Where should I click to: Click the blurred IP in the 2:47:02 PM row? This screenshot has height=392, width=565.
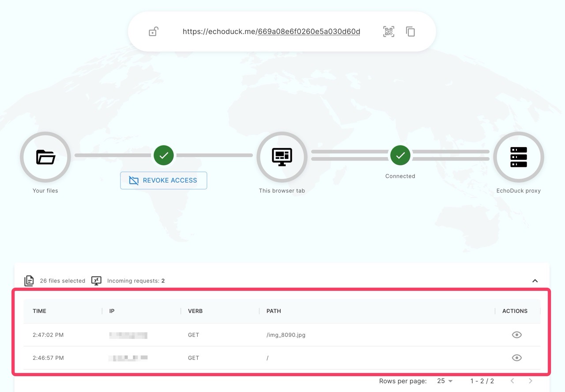point(128,335)
